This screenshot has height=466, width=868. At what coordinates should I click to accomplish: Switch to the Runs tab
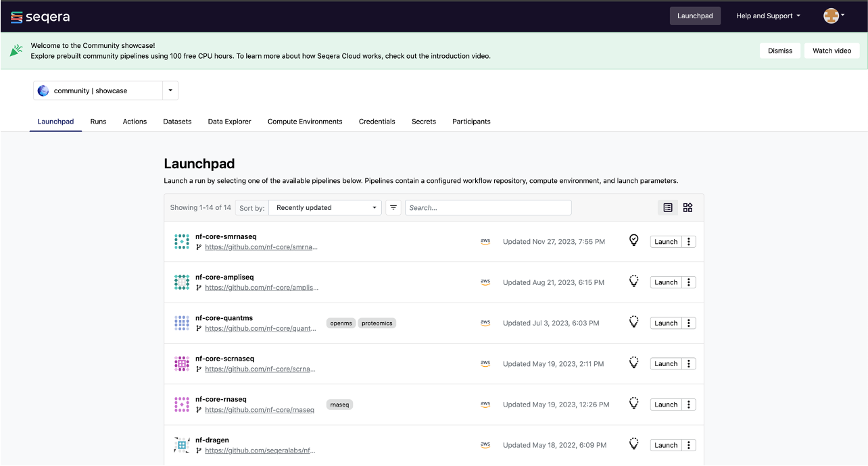pos(99,122)
